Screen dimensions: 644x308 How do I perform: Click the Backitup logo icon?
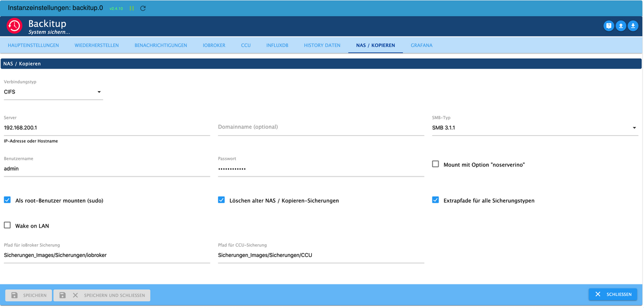pos(14,26)
